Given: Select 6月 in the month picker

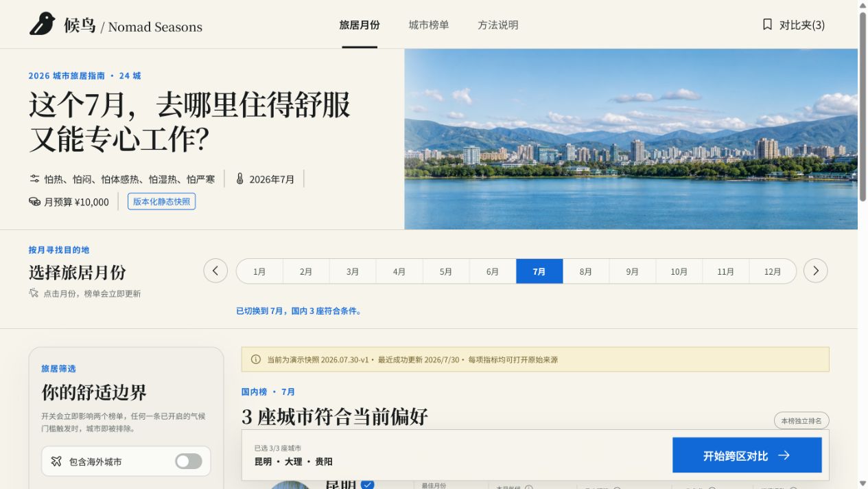Looking at the screenshot, I should click(x=493, y=271).
